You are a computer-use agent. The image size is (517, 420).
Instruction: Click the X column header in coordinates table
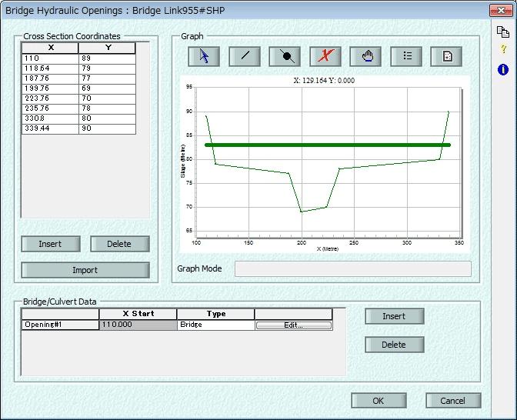point(50,48)
